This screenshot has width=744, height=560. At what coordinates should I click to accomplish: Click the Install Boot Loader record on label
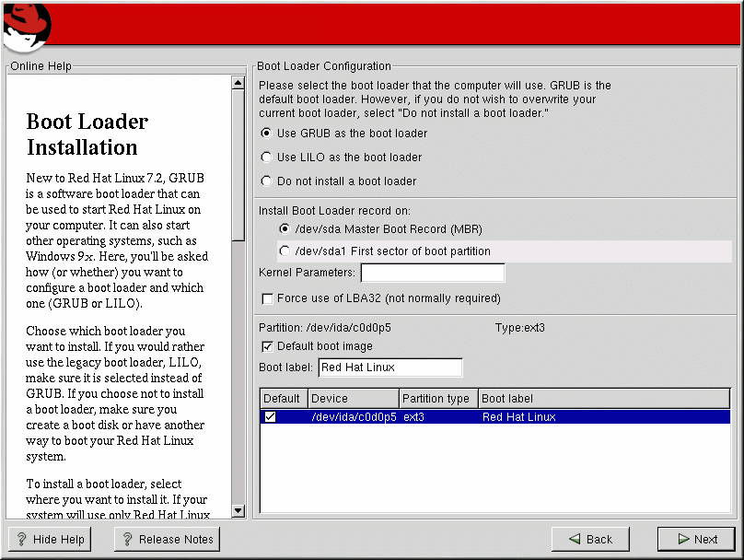pyautogui.click(x=334, y=211)
